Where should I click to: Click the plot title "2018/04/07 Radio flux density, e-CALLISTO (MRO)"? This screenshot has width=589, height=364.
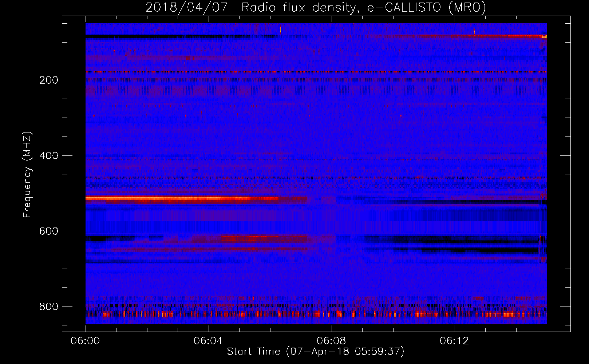coord(316,8)
